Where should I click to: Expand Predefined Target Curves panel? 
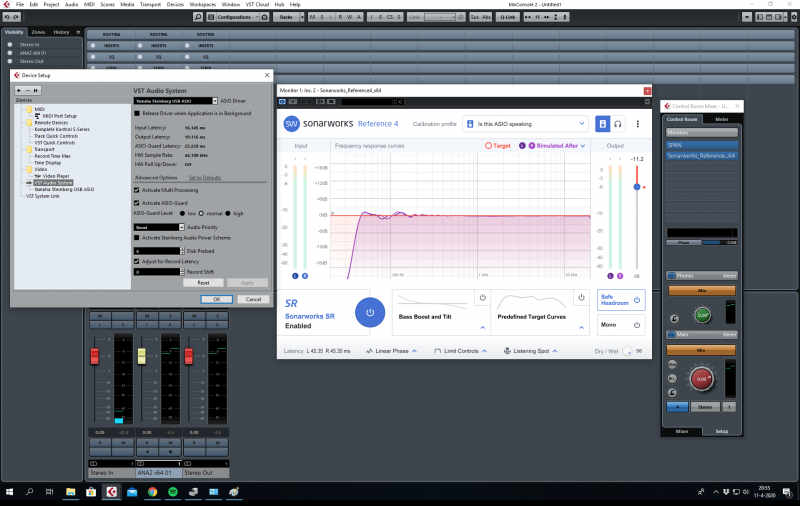click(581, 327)
